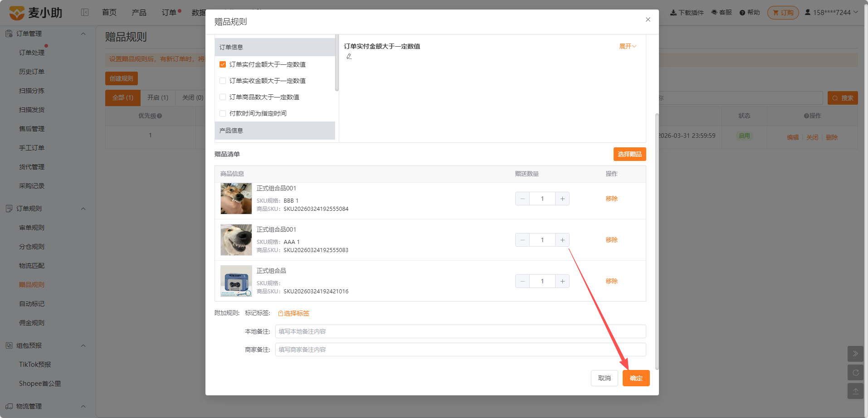Click 创建规则 button in background page
The height and width of the screenshot is (418, 868).
122,78
